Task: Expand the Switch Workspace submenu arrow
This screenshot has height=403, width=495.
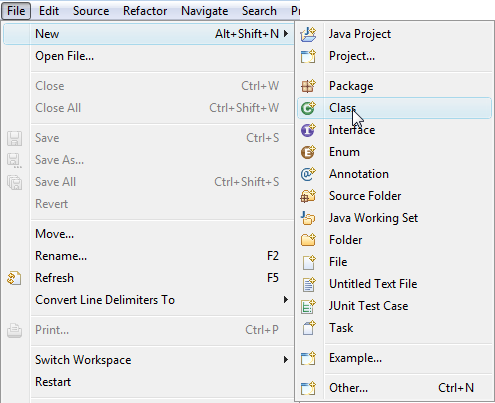Action: pyautogui.click(x=286, y=360)
